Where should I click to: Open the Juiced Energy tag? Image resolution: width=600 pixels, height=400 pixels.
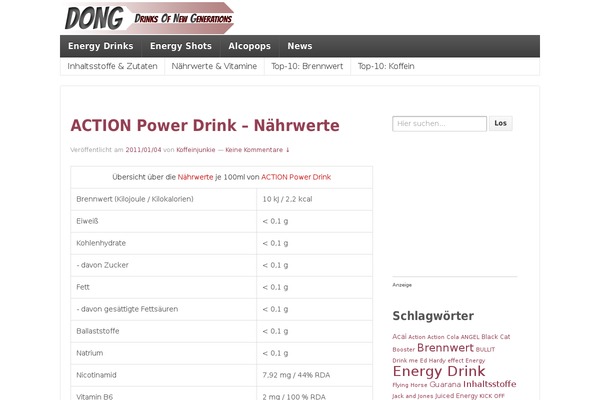(x=456, y=396)
